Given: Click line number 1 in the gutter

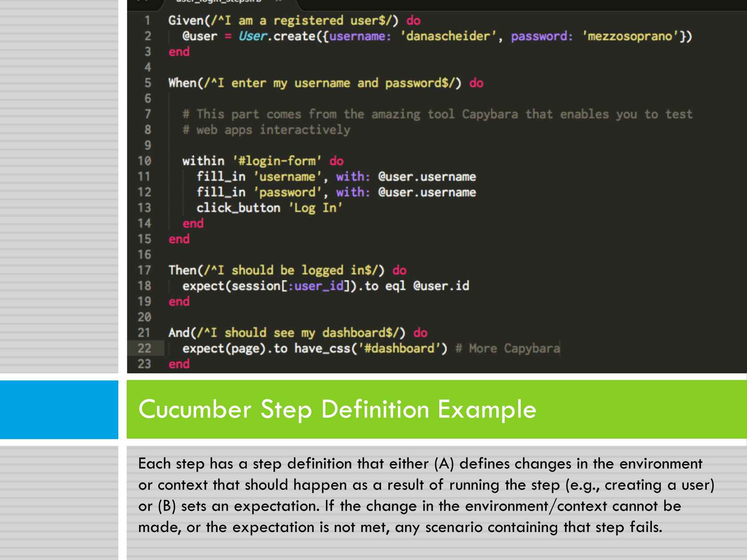Looking at the screenshot, I should (147, 20).
